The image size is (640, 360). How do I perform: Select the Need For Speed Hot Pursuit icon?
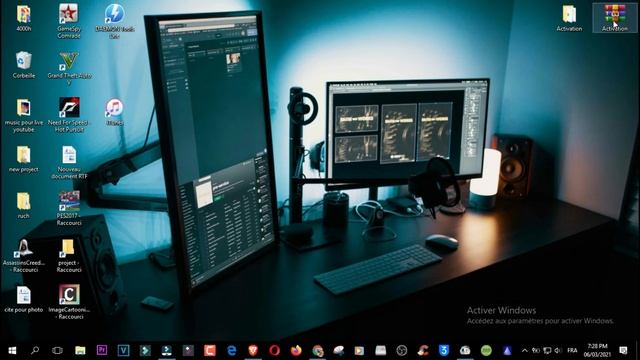(x=69, y=115)
